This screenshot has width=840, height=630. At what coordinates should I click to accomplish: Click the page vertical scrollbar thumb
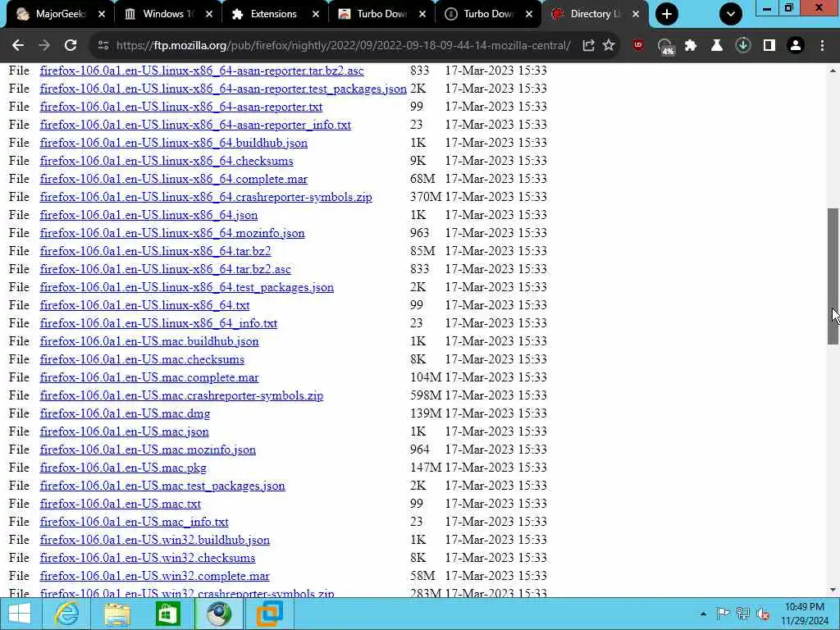(x=833, y=276)
